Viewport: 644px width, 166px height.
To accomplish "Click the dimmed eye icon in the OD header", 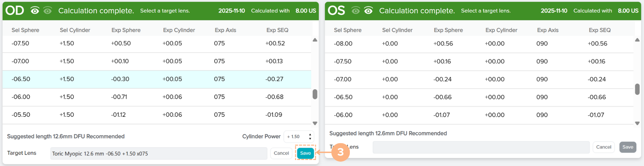I will pos(48,11).
